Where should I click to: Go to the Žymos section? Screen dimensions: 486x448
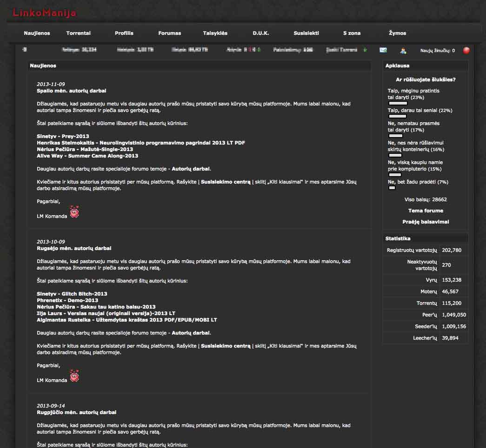[398, 33]
